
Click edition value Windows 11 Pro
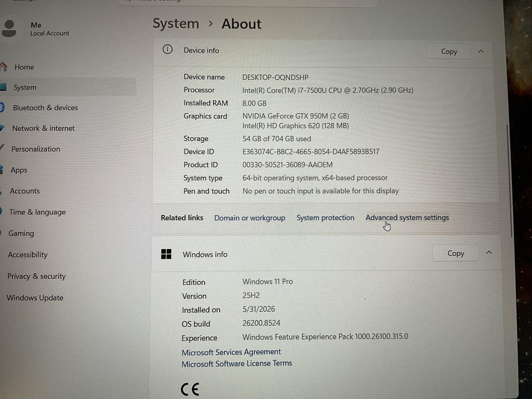pyautogui.click(x=267, y=282)
